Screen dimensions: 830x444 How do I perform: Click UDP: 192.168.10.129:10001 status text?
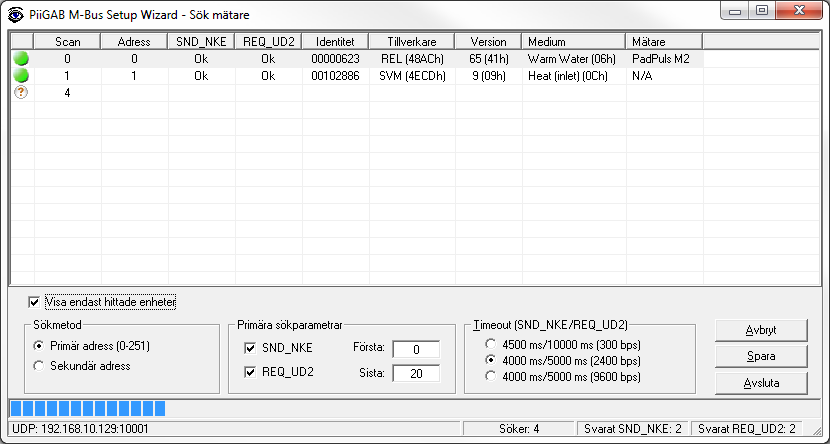coord(80,429)
